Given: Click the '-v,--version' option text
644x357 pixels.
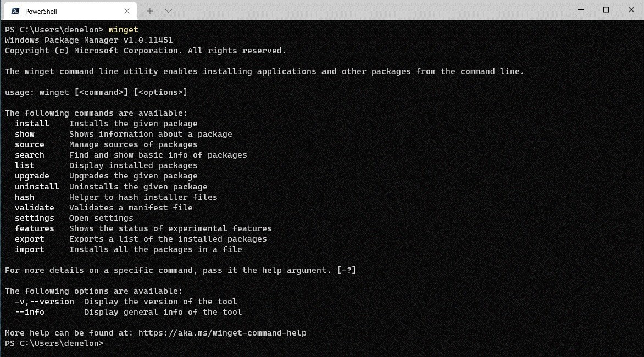Looking at the screenshot, I should (x=45, y=302).
